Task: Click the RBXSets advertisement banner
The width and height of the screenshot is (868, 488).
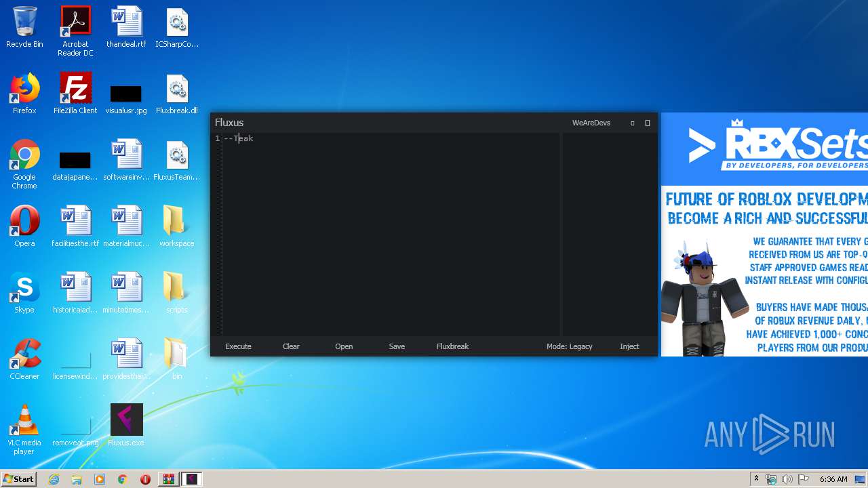Action: 764,235
